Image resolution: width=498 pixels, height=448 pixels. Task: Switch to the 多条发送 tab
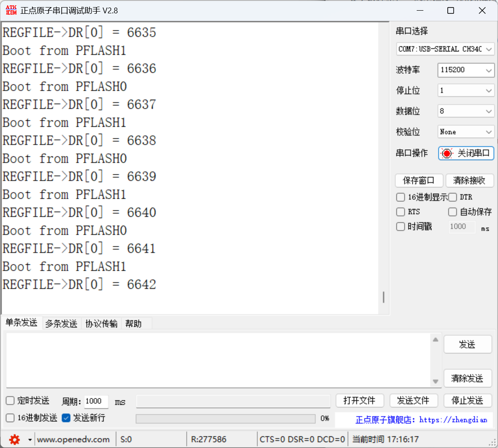61,324
